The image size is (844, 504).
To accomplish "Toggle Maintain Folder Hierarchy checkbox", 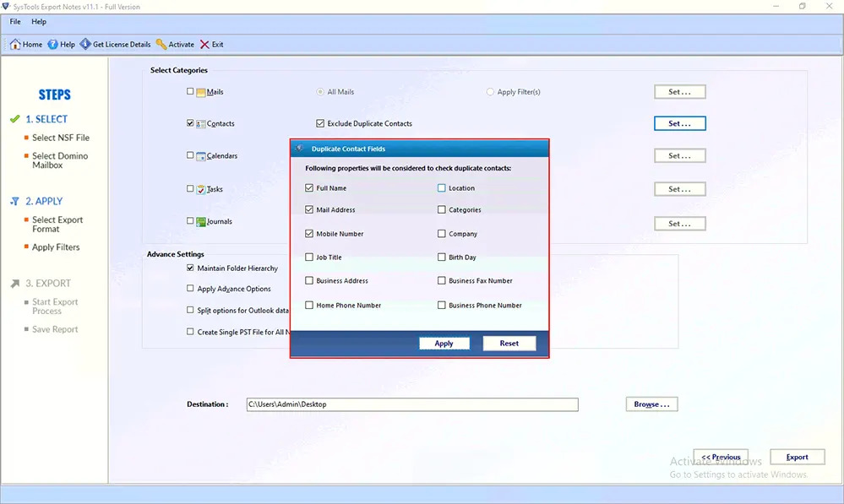I will coord(190,268).
